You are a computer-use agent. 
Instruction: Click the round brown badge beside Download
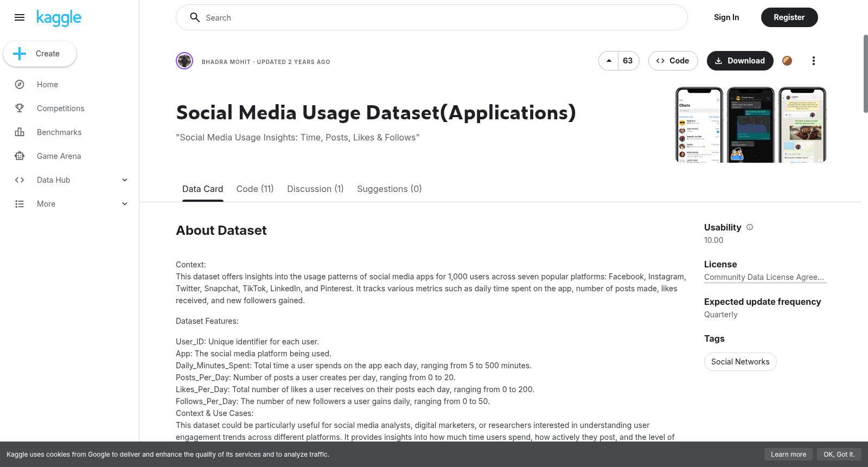click(787, 61)
